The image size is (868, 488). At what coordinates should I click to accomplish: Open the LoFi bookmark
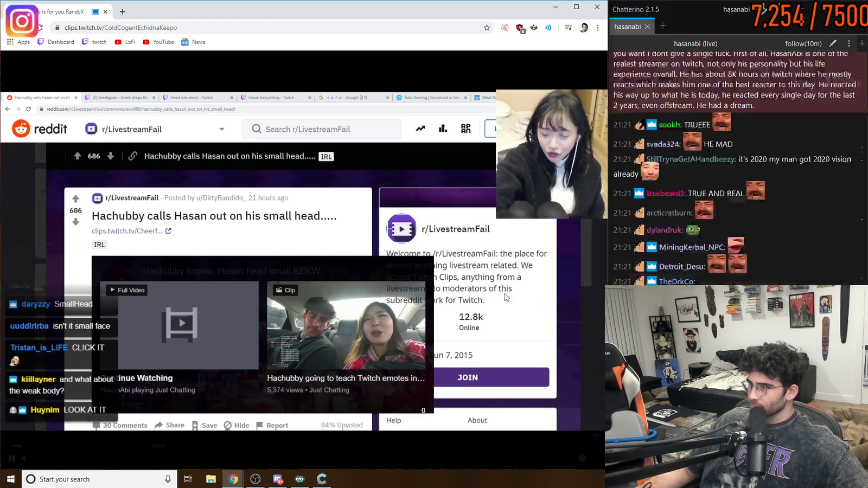125,42
